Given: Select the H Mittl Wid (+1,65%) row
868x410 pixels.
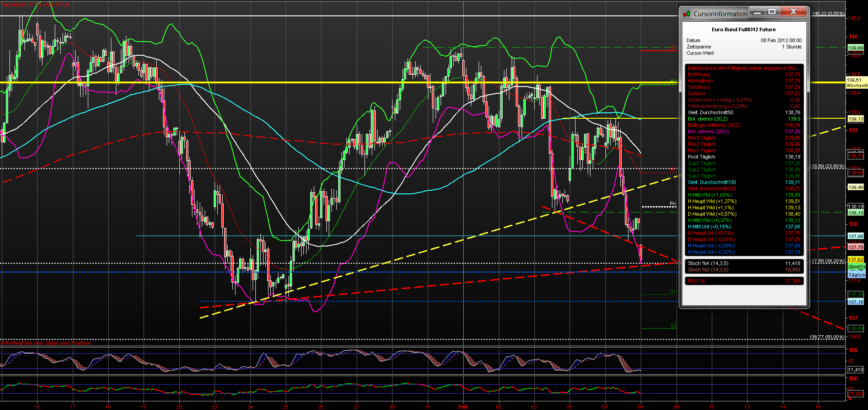Looking at the screenshot, I should [743, 195].
